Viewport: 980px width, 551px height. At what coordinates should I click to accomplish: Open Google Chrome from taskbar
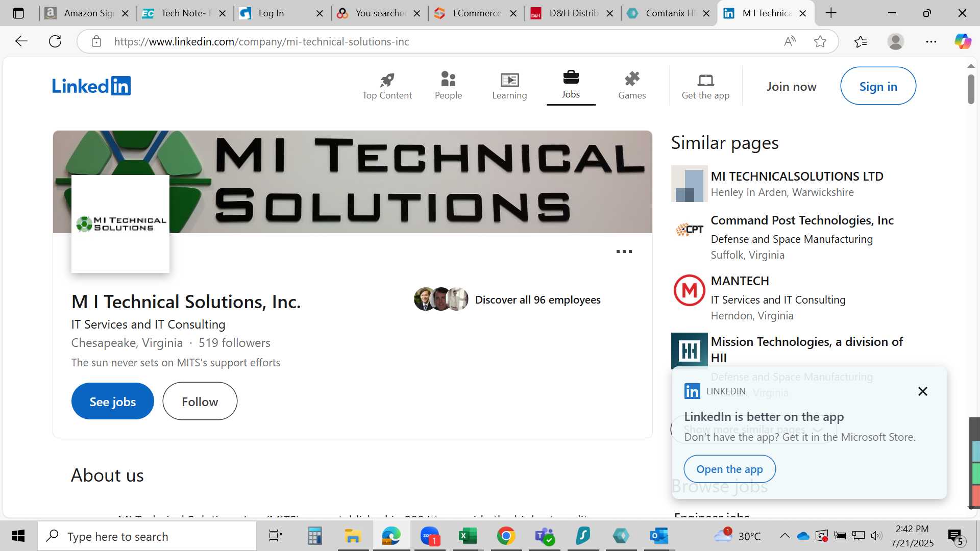[506, 536]
